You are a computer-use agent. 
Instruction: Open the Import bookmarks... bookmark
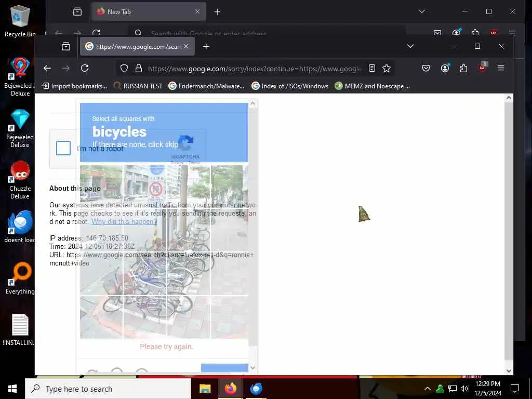pos(74,86)
